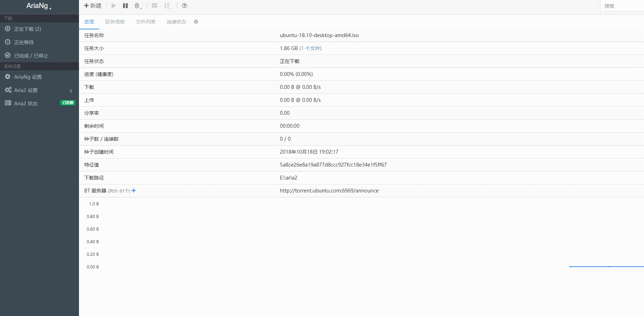Focus the 搜索 search input field
644x316 pixels.
[x=622, y=6]
